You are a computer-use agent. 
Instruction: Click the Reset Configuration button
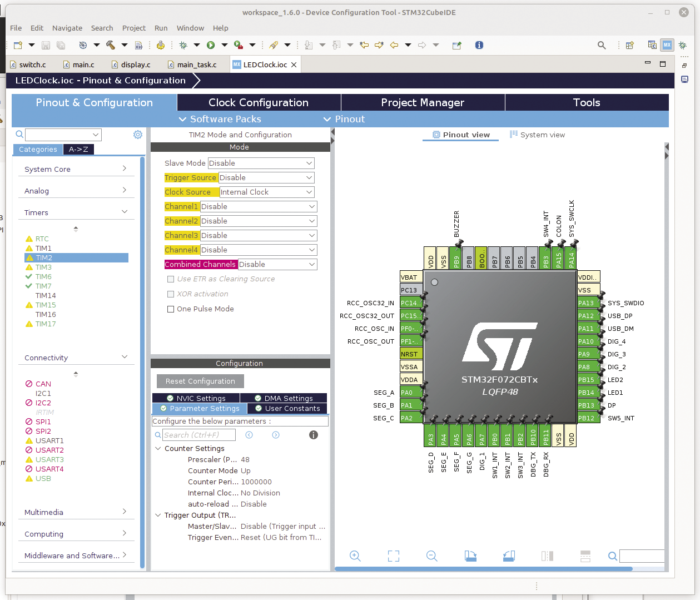pos(200,381)
